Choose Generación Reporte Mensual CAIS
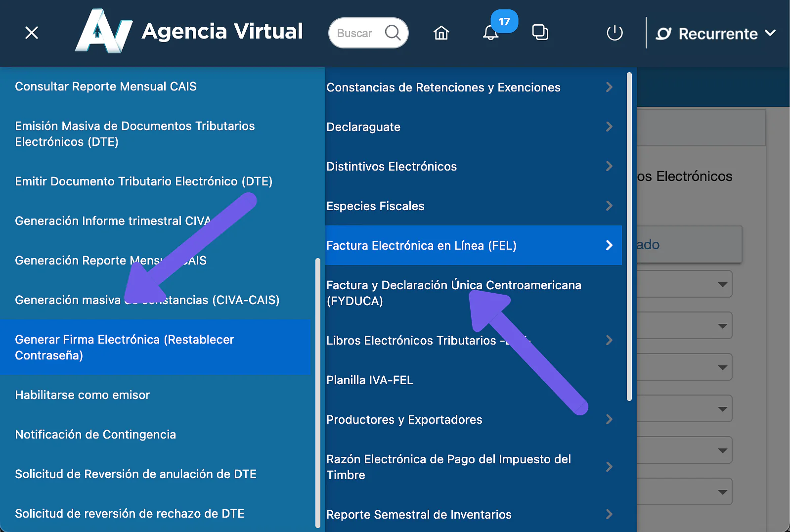Image resolution: width=790 pixels, height=532 pixels. [111, 261]
